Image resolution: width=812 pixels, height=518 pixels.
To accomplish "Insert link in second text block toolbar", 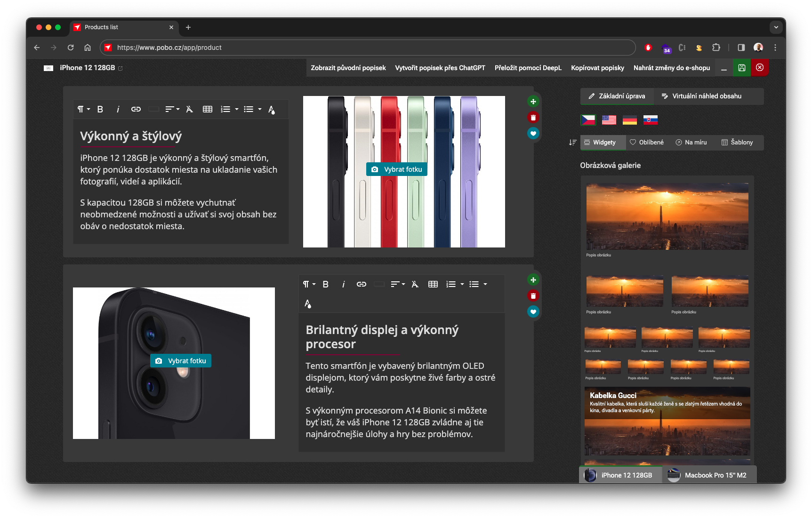I will (362, 284).
